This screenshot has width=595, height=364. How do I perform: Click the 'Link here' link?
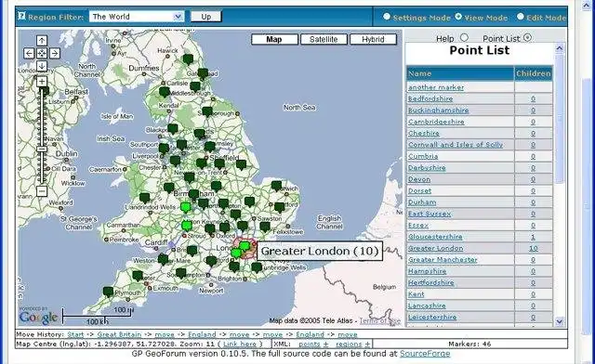coord(240,344)
